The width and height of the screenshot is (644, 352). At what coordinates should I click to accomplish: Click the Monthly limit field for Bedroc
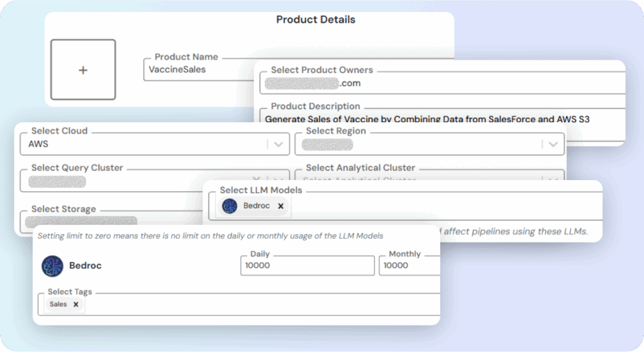tap(409, 266)
